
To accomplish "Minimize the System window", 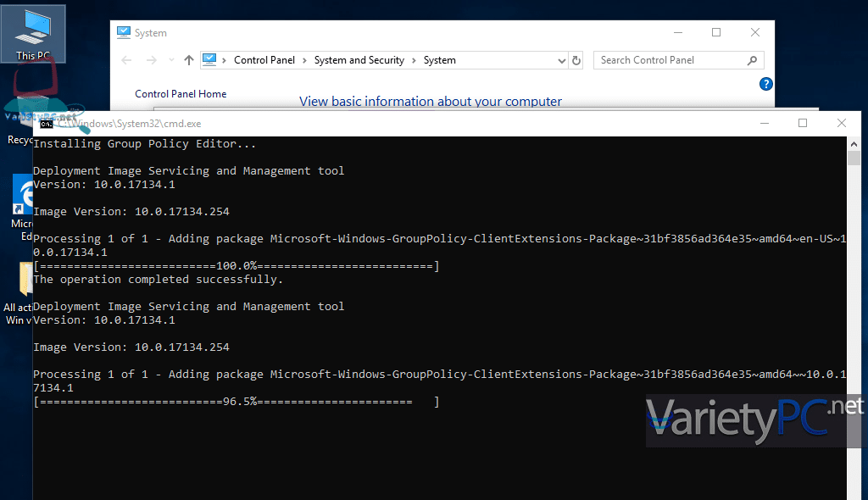I will (677, 33).
